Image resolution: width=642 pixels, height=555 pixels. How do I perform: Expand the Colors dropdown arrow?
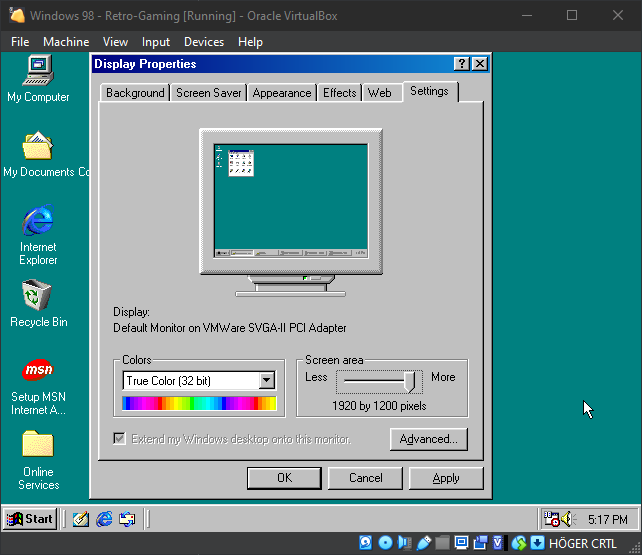[267, 381]
